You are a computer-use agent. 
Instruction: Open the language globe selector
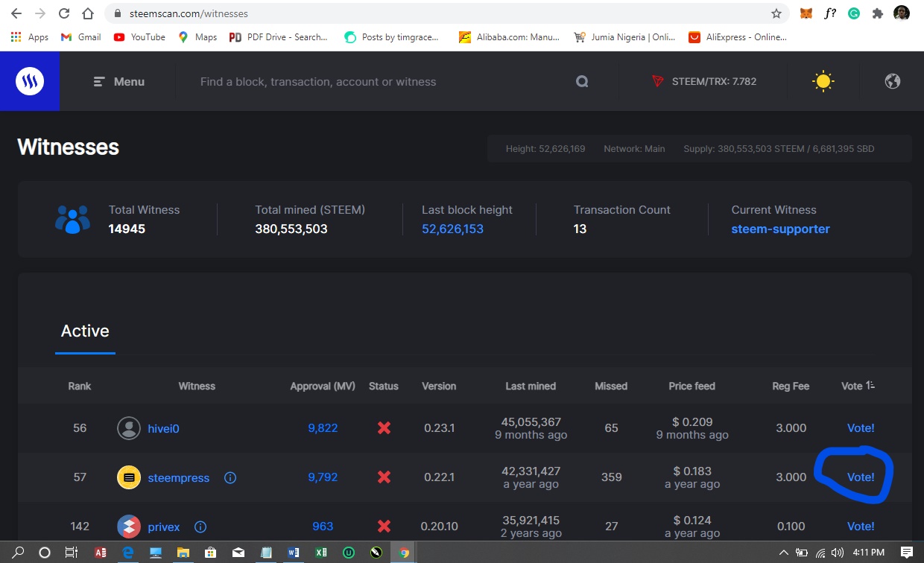tap(893, 81)
